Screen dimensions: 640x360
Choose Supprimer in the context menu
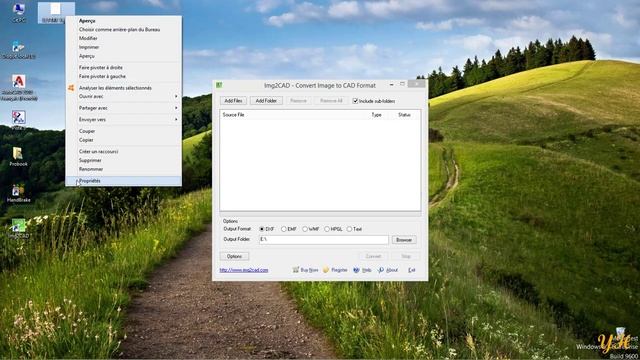click(x=123, y=160)
